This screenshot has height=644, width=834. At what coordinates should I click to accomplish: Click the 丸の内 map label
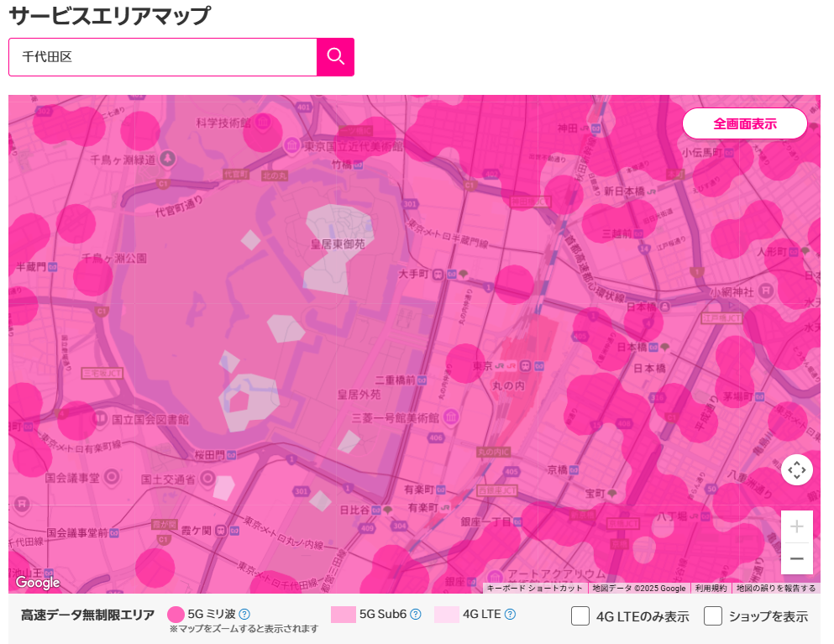(508, 385)
